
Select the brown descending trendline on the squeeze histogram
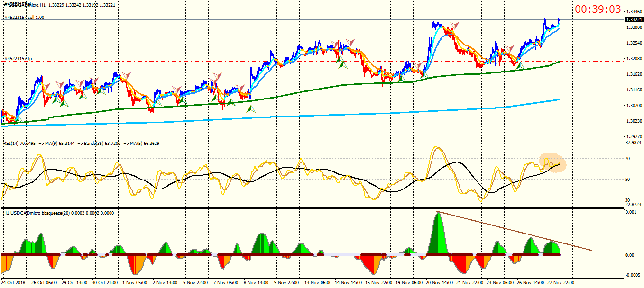click(514, 231)
